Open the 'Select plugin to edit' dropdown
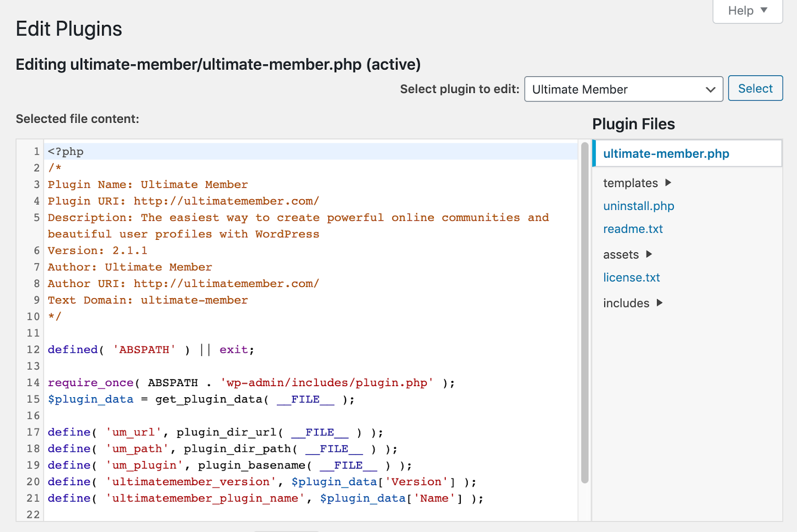 624,89
